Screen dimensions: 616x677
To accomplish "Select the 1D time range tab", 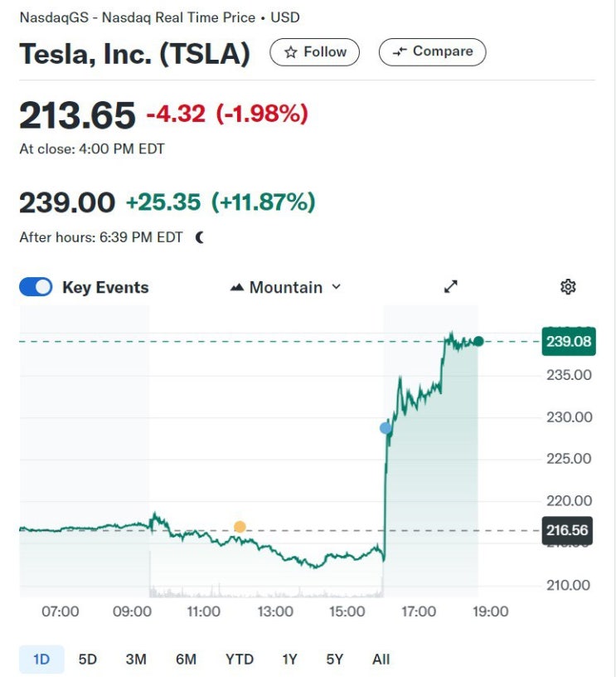I will tap(41, 660).
